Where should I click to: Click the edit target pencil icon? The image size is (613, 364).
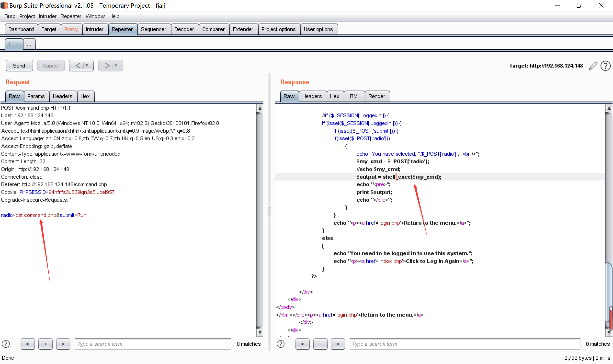click(593, 66)
